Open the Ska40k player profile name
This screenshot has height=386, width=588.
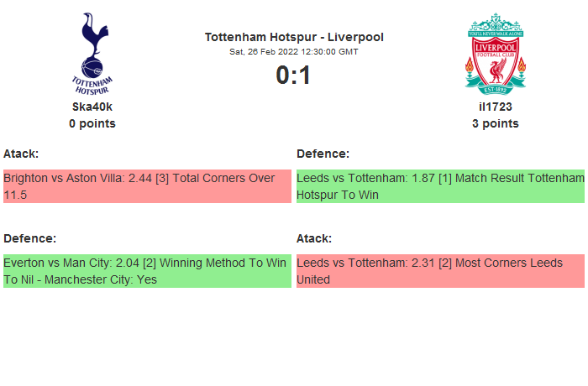(x=92, y=107)
